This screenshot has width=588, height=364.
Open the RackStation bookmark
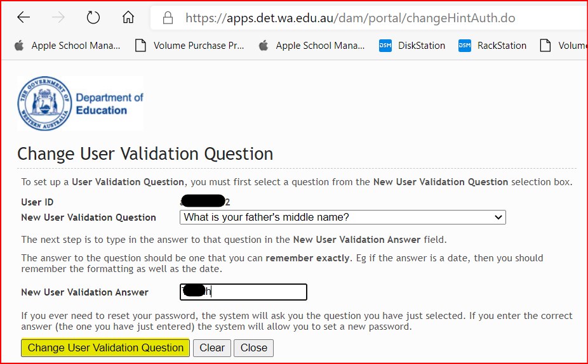(492, 46)
